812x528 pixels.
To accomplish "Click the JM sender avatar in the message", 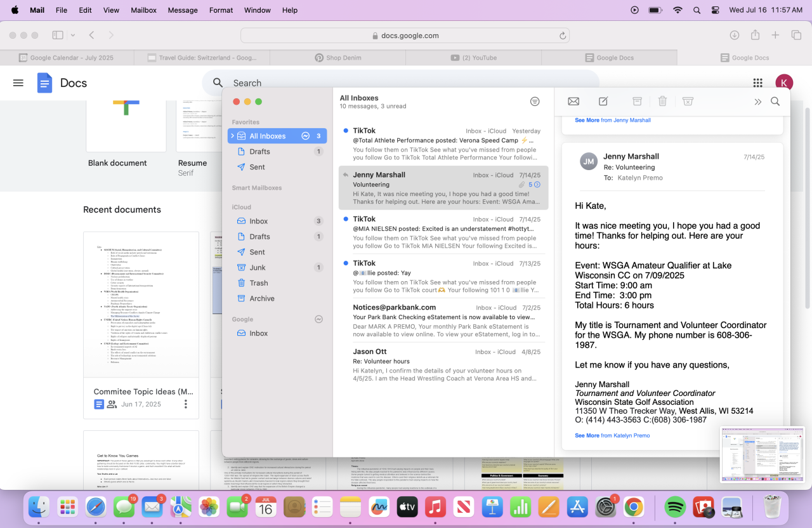I will tap(589, 161).
